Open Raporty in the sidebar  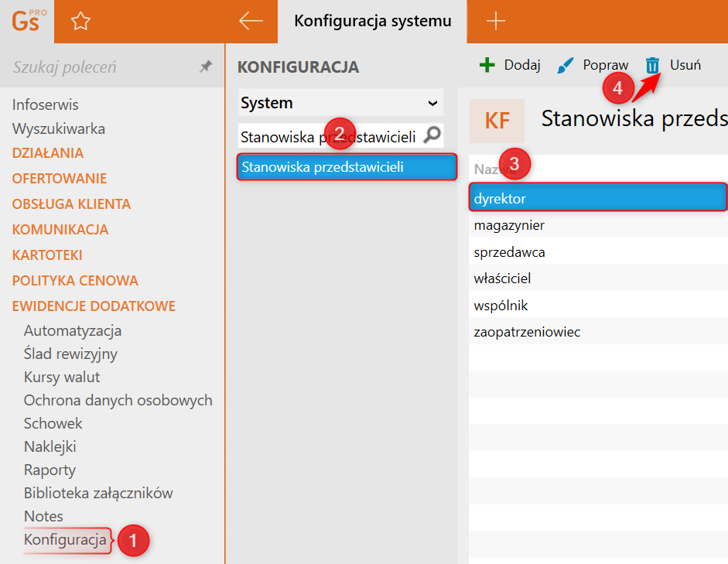coord(50,470)
